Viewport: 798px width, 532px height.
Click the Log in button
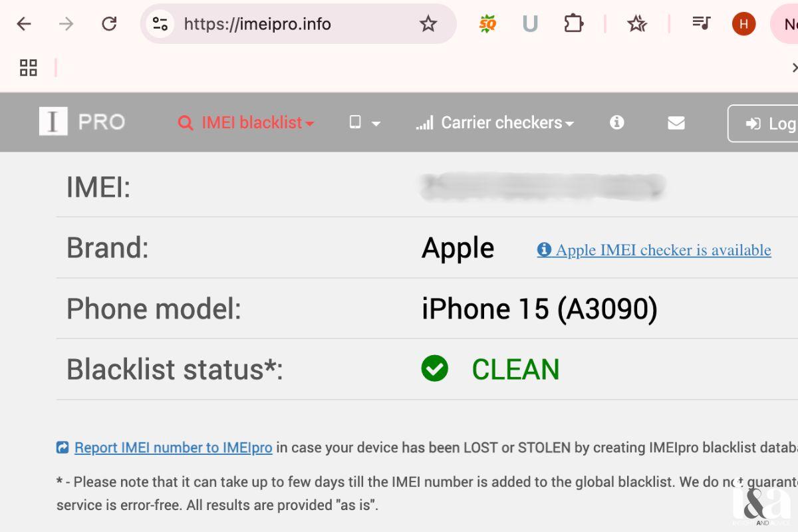click(763, 123)
